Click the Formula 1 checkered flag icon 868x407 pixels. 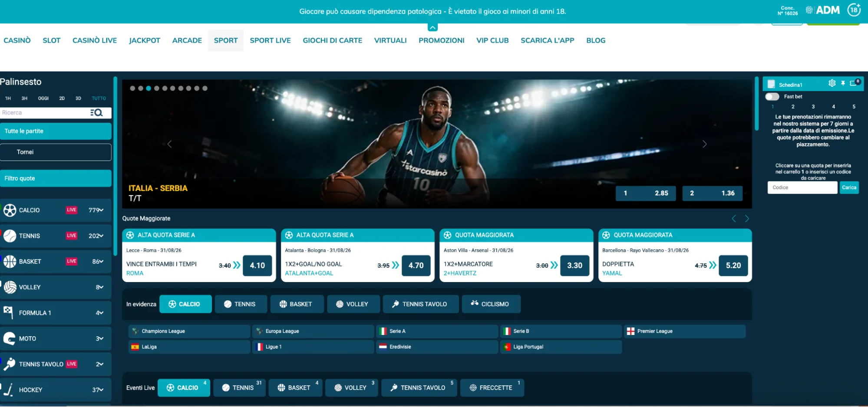pos(9,312)
